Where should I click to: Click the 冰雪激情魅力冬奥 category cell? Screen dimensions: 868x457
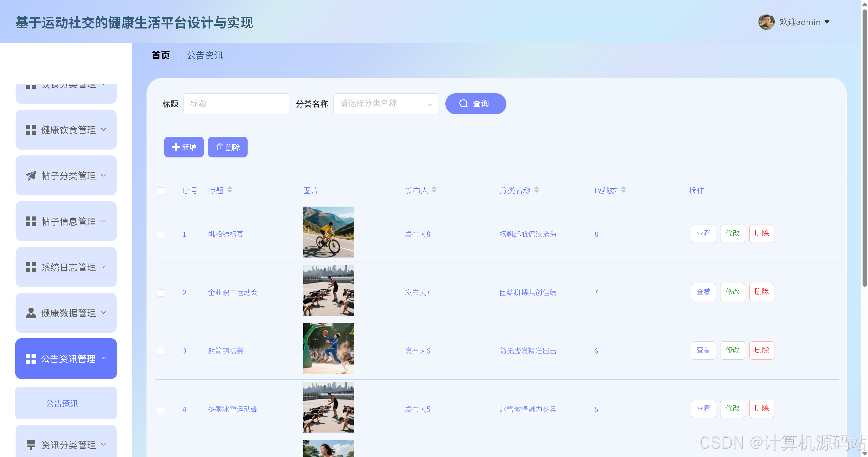pos(528,409)
